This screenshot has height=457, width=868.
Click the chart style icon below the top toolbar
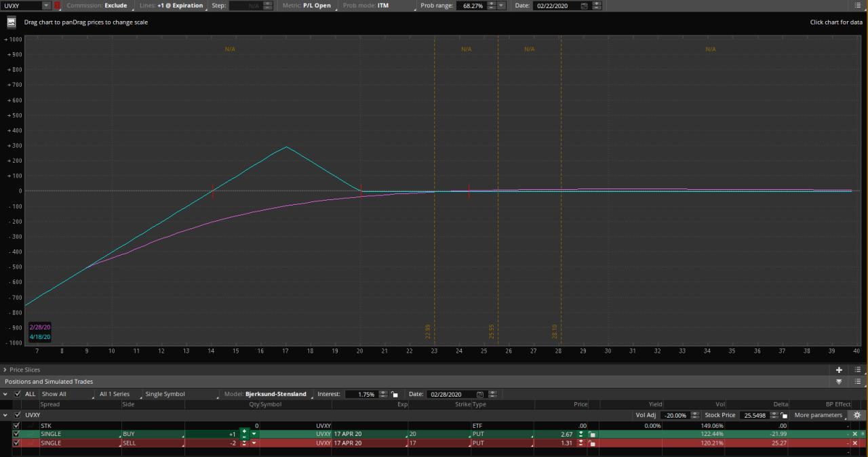11,22
